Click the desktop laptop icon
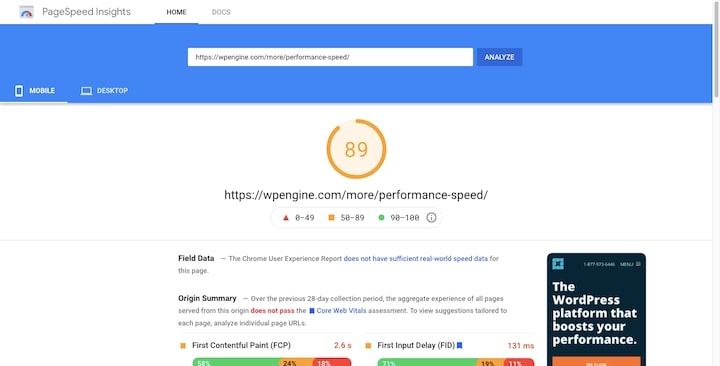Screen dimensions: 720x366 86,91
